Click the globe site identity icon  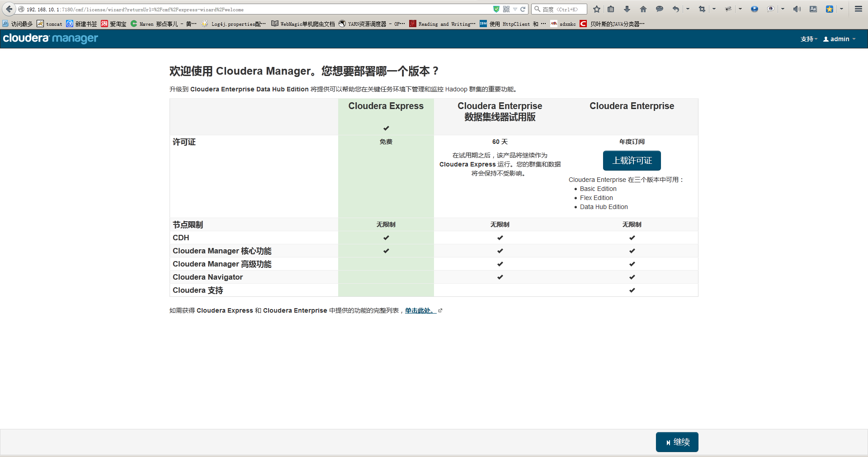21,9
